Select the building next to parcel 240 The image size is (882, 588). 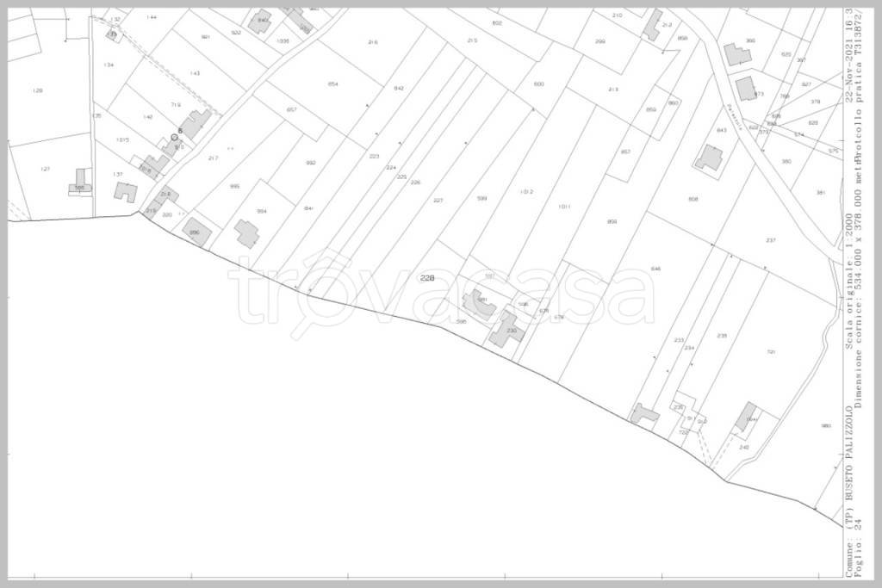(x=746, y=417)
